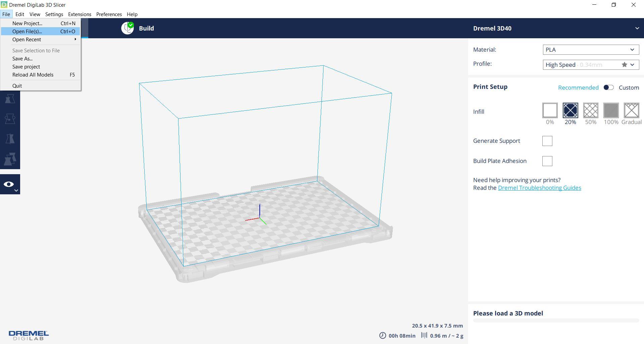Viewport: 644px width, 344px height.
Task: Open the Extensions menu
Action: [80, 14]
